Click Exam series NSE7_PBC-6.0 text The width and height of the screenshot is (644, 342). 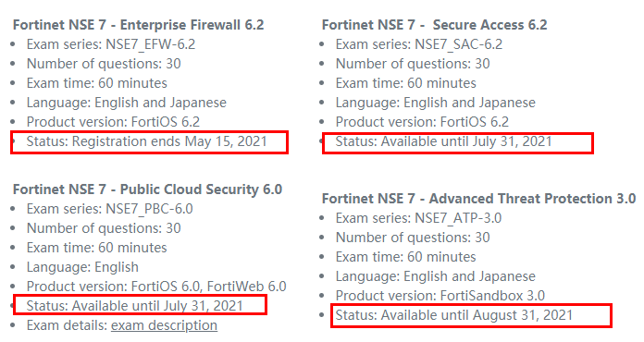(x=110, y=209)
